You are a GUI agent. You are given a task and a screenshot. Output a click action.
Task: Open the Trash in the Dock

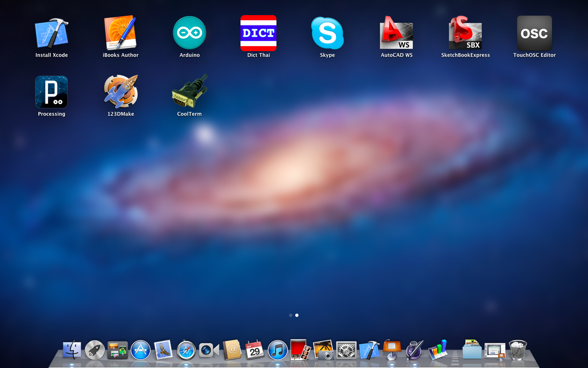pyautogui.click(x=518, y=350)
